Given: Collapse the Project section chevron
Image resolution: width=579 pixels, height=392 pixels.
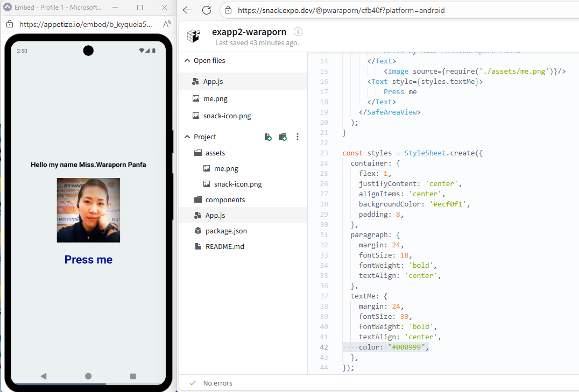Looking at the screenshot, I should tap(187, 137).
